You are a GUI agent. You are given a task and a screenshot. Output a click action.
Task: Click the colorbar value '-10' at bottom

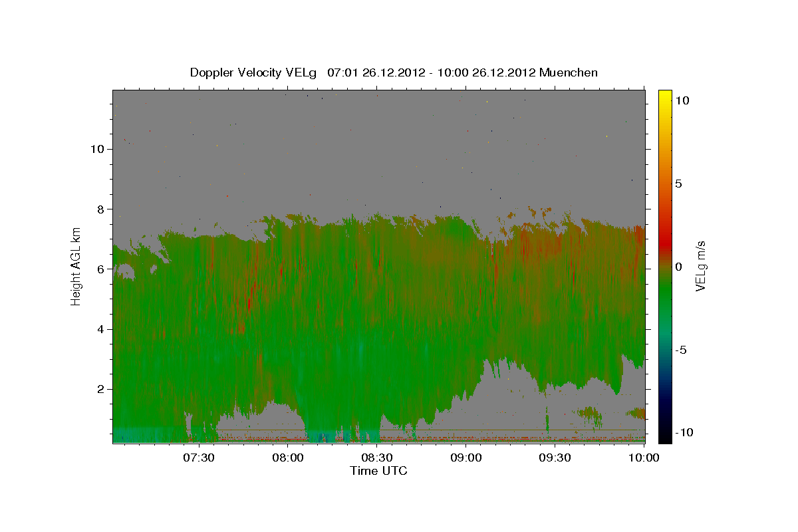[x=686, y=433]
